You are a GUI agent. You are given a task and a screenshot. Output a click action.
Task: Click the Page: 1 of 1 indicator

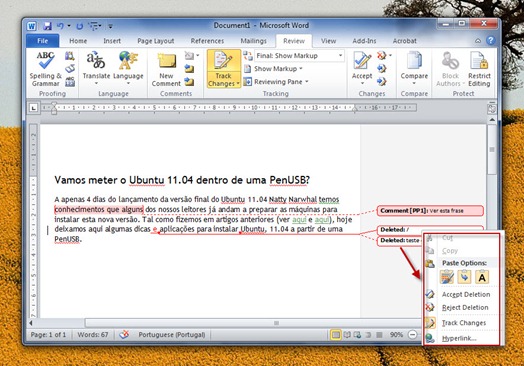coord(48,335)
